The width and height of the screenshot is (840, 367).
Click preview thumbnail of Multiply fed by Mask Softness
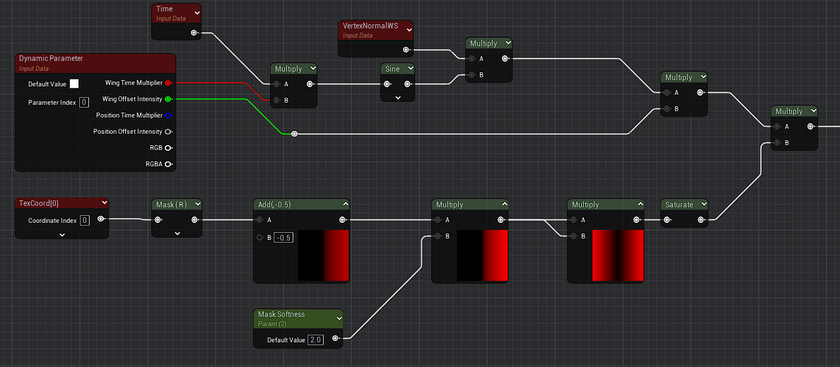(x=482, y=256)
